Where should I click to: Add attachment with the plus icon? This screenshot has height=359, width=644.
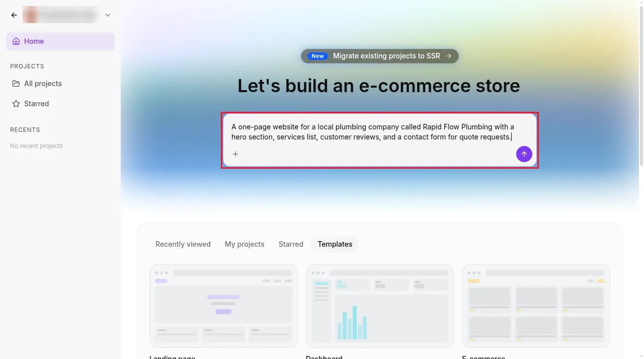[x=235, y=154]
